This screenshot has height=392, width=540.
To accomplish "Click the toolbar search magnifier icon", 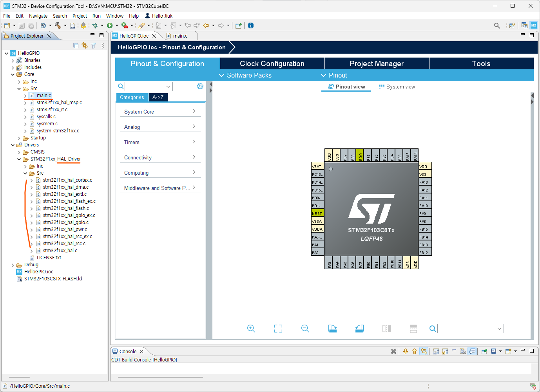I will (x=497, y=25).
